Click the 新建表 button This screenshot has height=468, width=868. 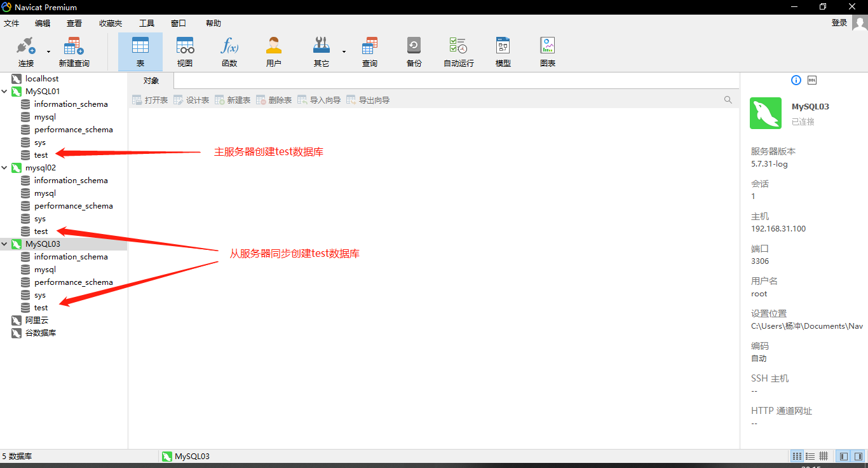tap(233, 100)
